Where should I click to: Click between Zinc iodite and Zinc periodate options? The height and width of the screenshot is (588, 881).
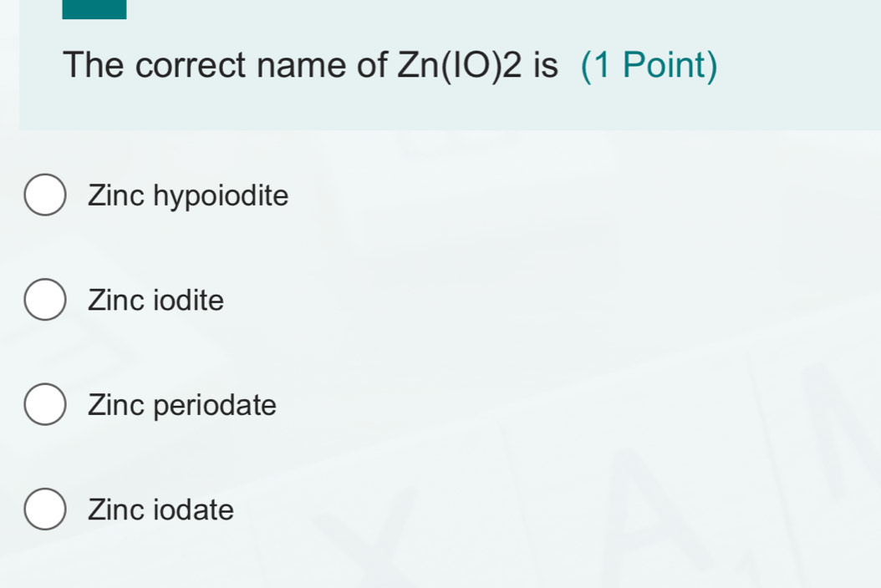(x=334, y=353)
